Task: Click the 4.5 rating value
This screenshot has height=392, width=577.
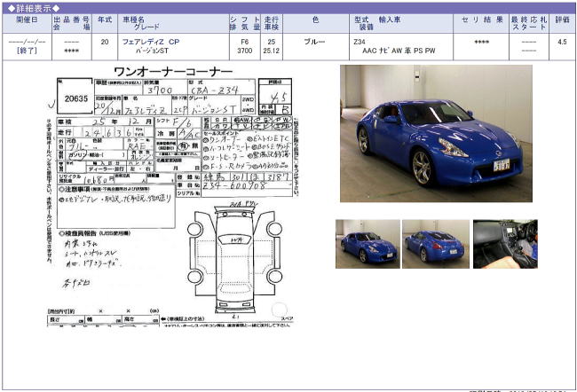Action: pos(562,42)
